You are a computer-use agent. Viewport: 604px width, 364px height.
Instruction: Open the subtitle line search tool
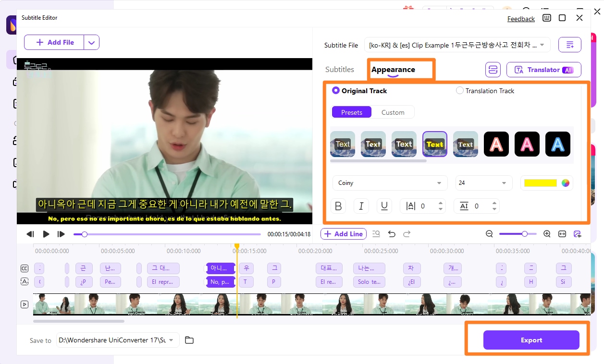tap(376, 234)
